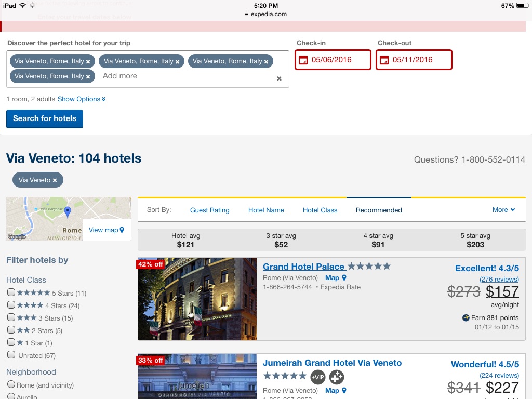Remove the Via Veneto tag below hotel count
Viewport: 532px width, 399px height.
pos(54,180)
